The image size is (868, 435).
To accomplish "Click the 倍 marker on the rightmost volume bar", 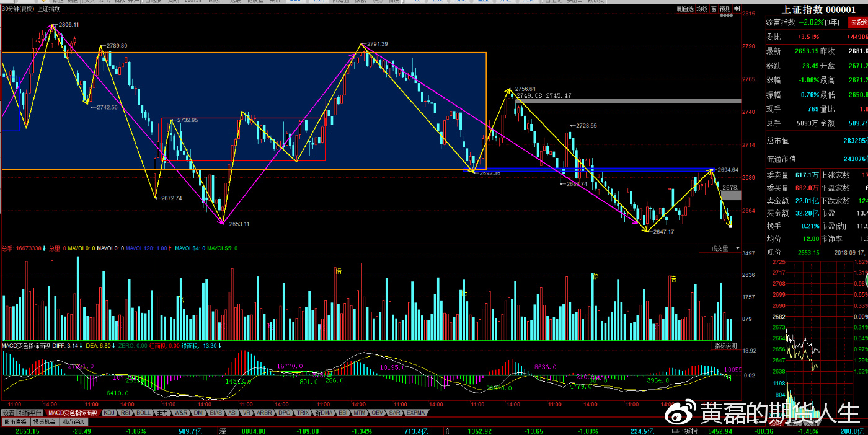I will coord(673,279).
